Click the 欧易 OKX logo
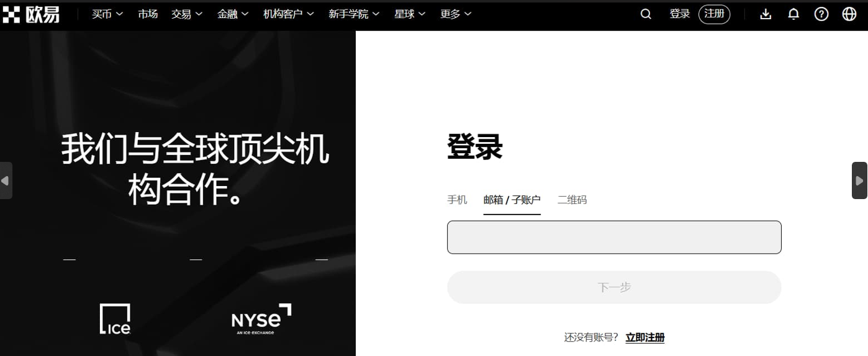Viewport: 868px width, 356px height. click(31, 14)
